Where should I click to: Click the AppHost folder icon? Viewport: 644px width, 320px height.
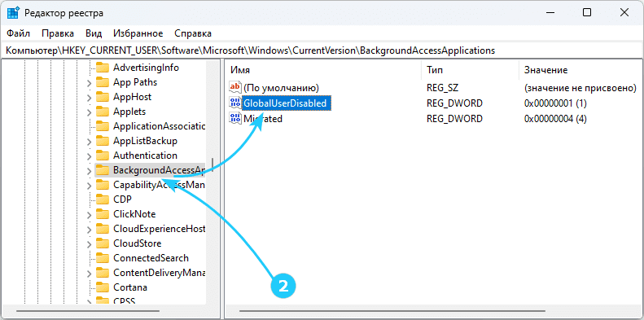(x=103, y=97)
